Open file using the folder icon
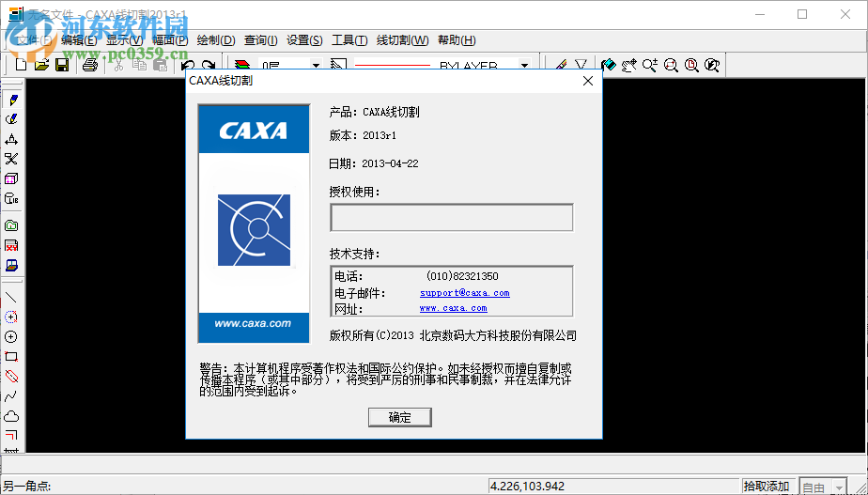 tap(41, 65)
